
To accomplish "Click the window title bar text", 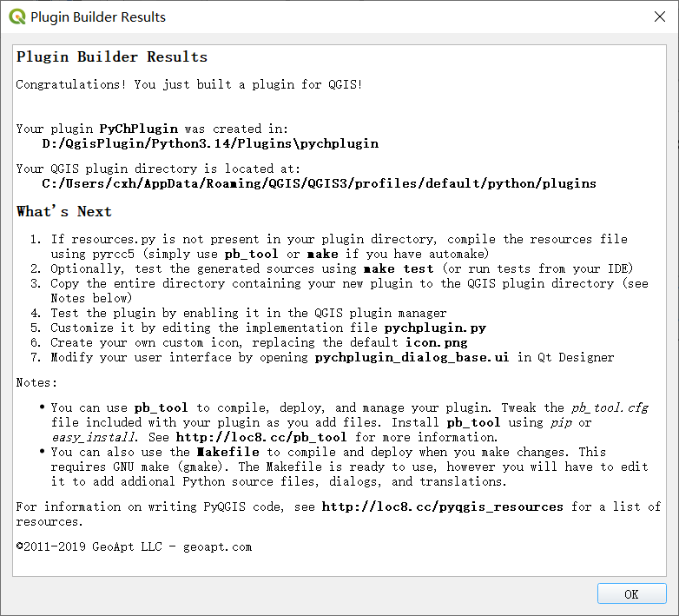I will 97,17.
